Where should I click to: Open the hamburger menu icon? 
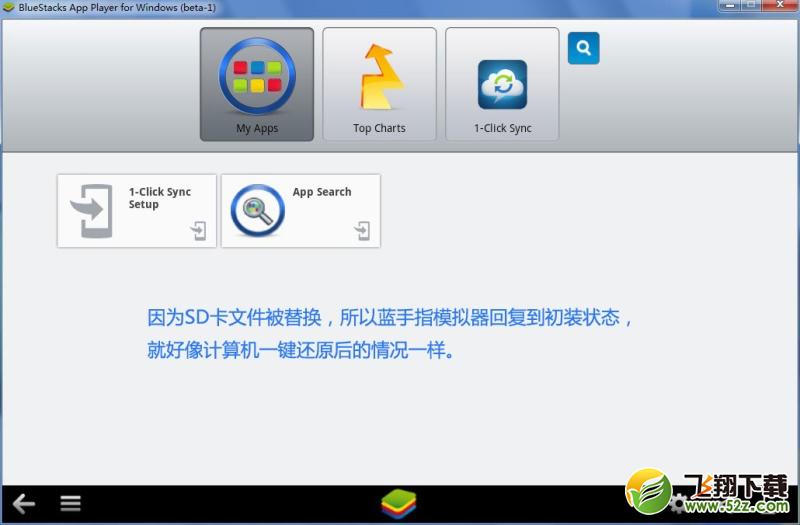tap(70, 504)
